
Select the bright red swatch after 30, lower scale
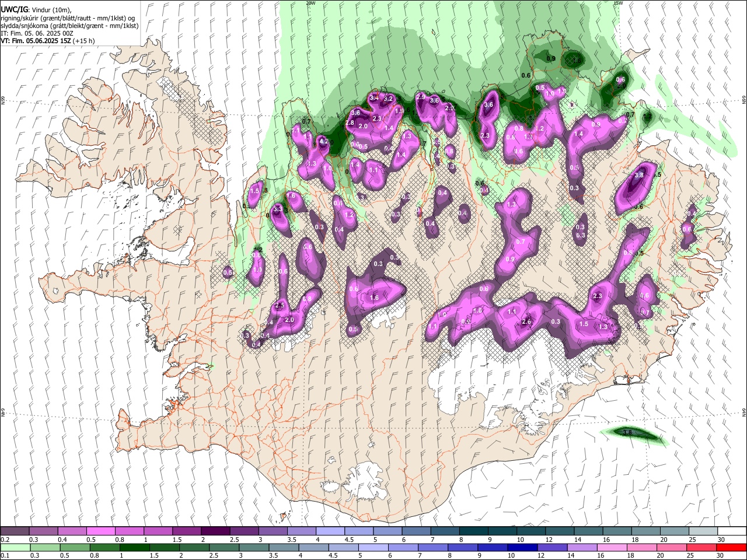731,547
